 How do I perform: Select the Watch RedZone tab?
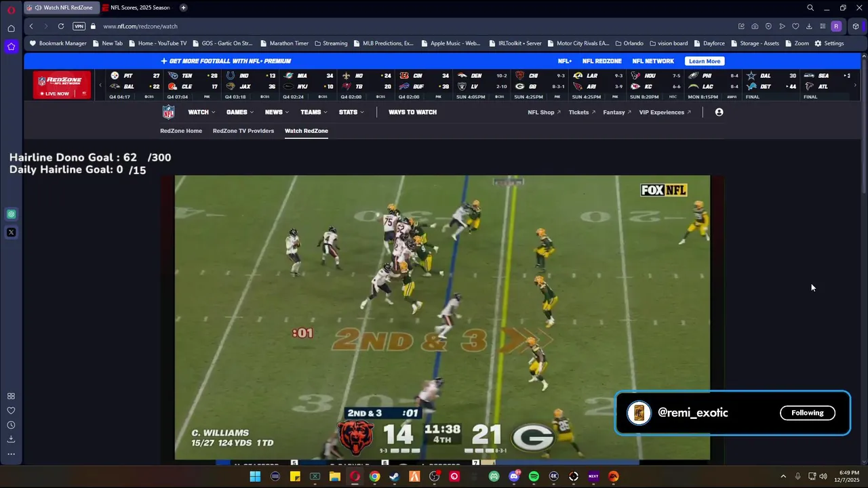307,131
